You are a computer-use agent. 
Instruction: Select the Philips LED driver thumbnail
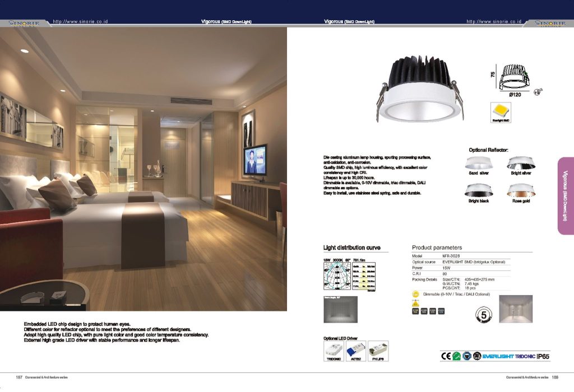pos(378,351)
